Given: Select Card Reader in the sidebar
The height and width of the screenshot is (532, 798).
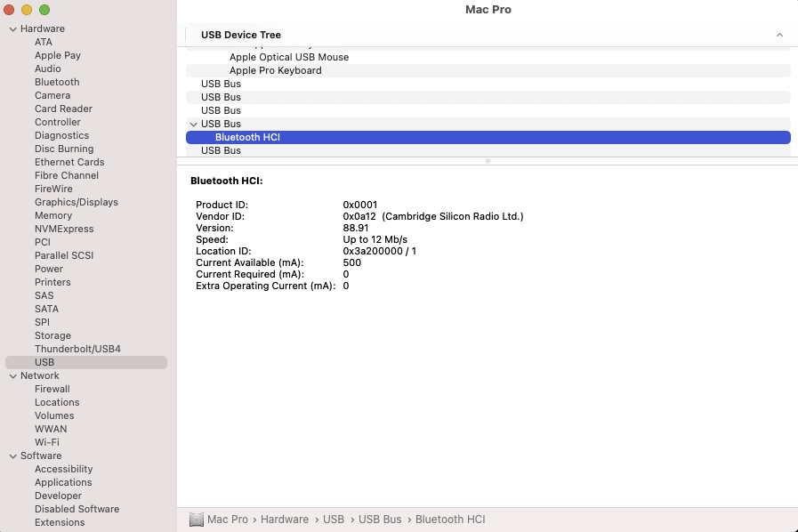Looking at the screenshot, I should point(64,109).
